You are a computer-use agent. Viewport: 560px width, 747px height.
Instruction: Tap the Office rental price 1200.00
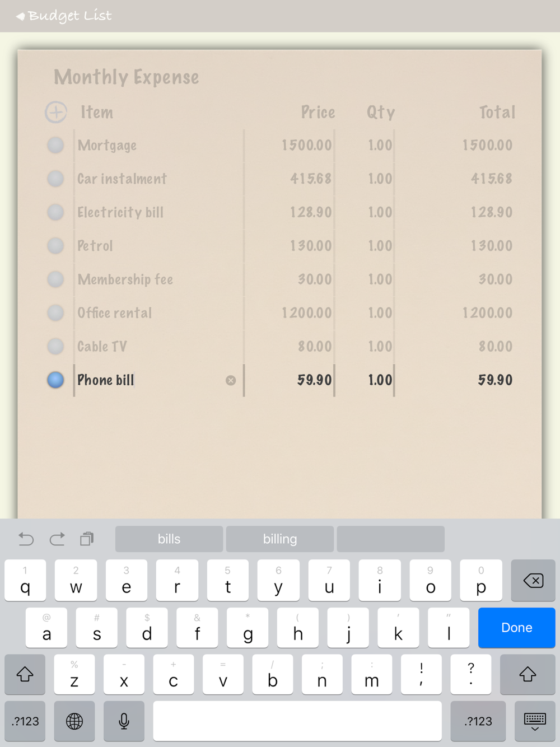click(306, 313)
